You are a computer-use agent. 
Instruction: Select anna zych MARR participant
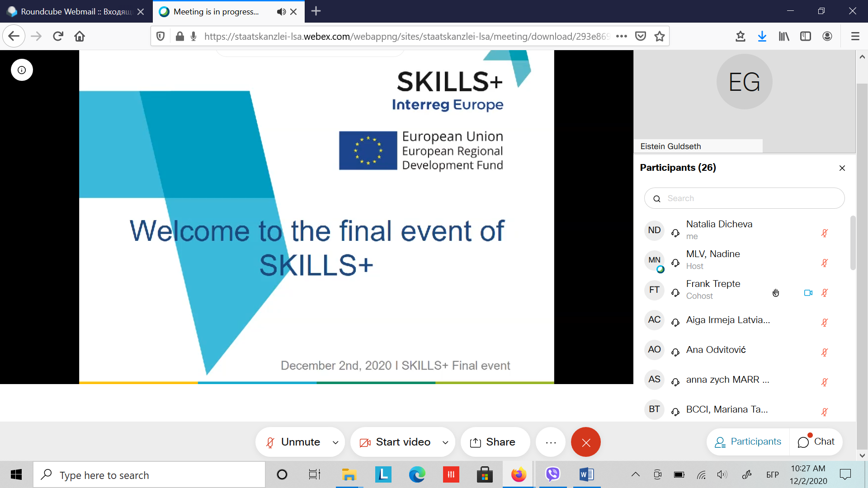click(744, 379)
